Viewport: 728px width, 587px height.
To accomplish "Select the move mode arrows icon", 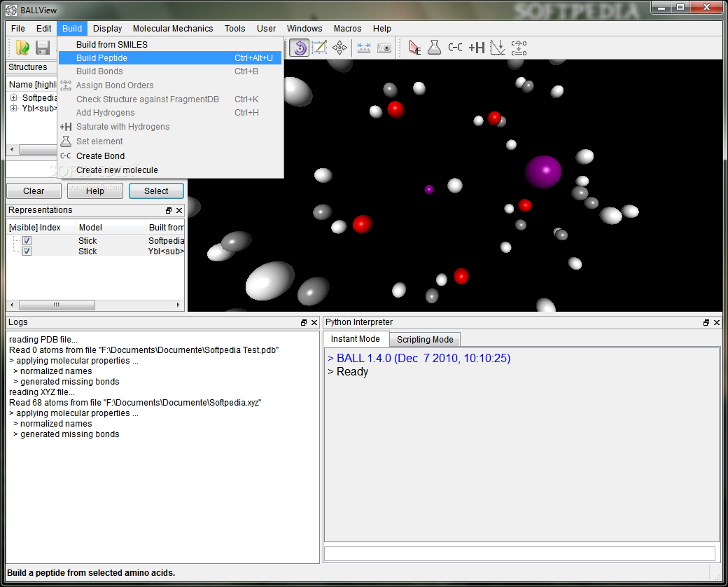I will point(340,48).
